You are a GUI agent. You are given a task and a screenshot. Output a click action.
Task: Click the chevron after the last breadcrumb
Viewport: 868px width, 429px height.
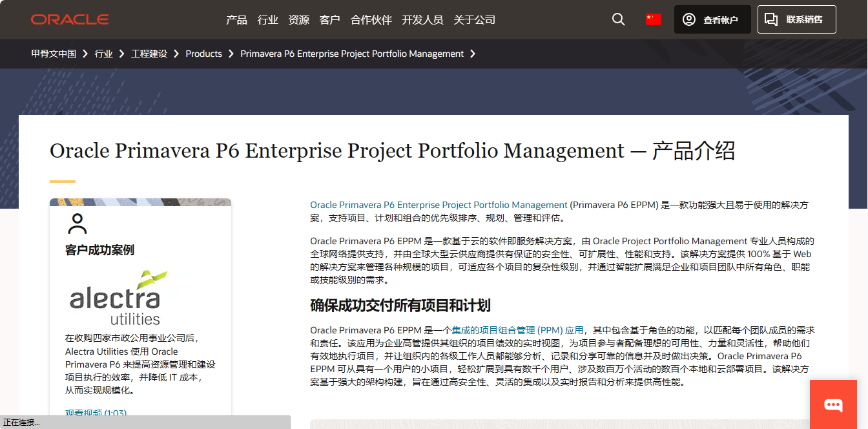(473, 54)
